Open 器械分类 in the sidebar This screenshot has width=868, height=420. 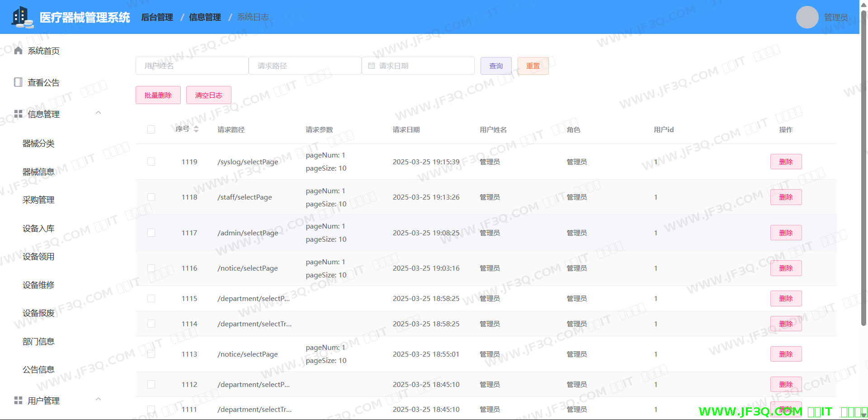[38, 143]
